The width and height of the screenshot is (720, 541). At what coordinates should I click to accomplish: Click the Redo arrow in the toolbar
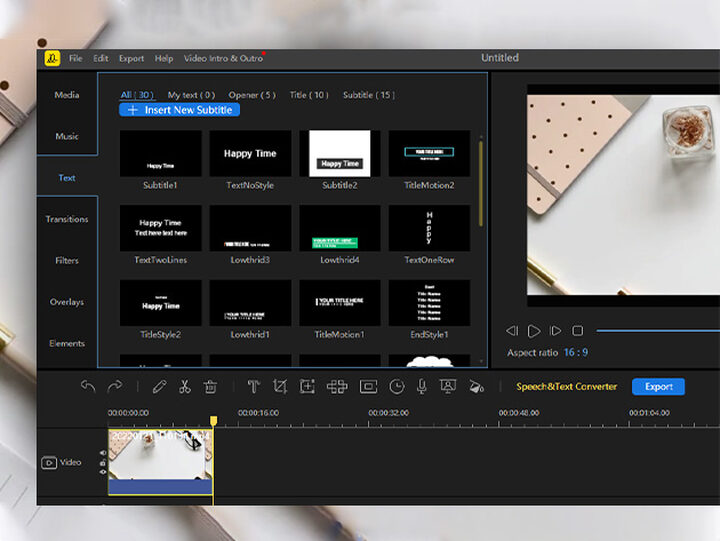coord(115,386)
